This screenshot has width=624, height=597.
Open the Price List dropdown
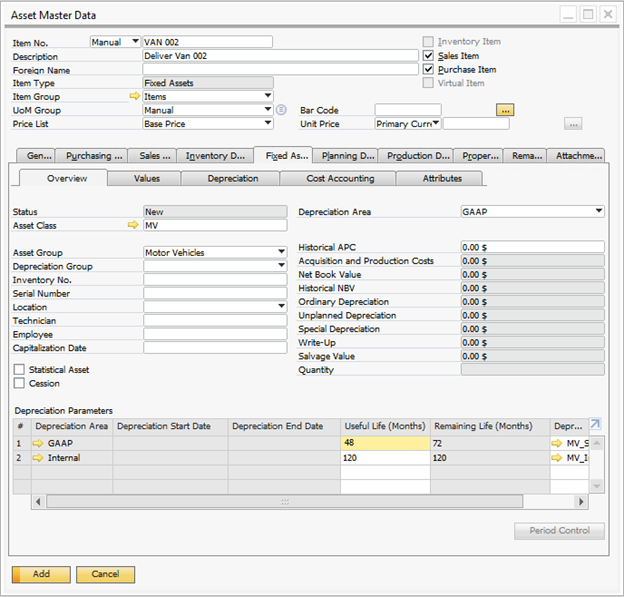coord(268,123)
